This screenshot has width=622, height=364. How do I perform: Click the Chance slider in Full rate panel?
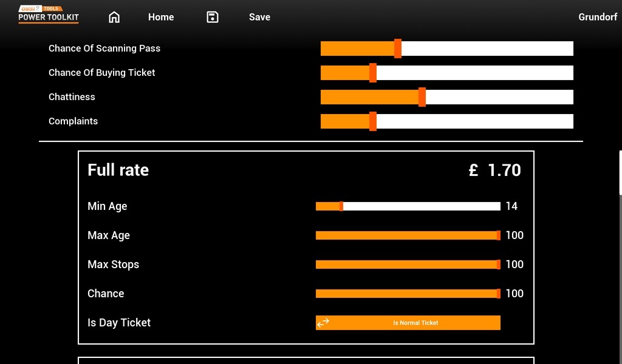pyautogui.click(x=407, y=293)
